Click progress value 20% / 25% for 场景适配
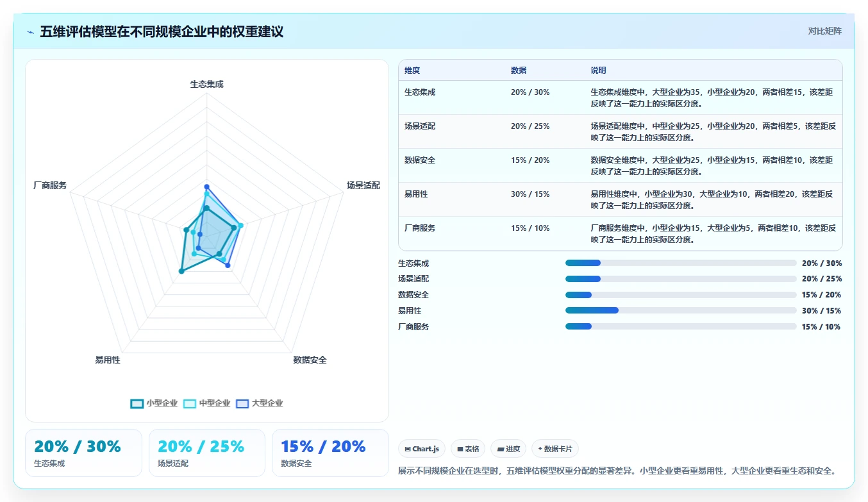This screenshot has width=868, height=502. coord(822,279)
